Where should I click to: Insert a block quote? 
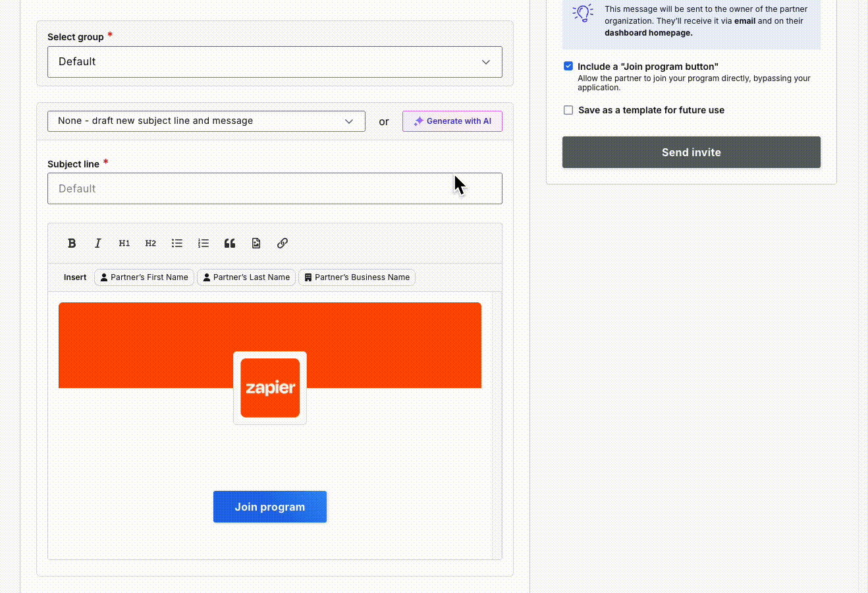pyautogui.click(x=230, y=243)
